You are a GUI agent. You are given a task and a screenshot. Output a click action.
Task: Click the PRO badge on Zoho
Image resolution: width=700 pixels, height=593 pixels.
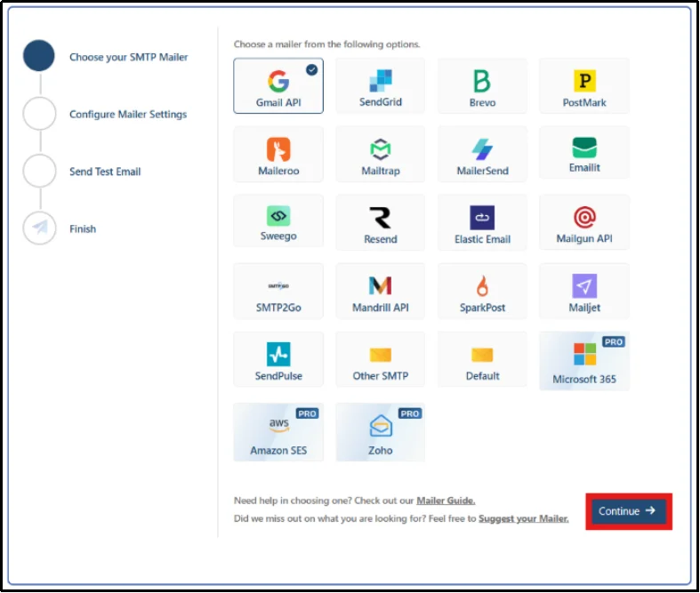[x=410, y=413]
